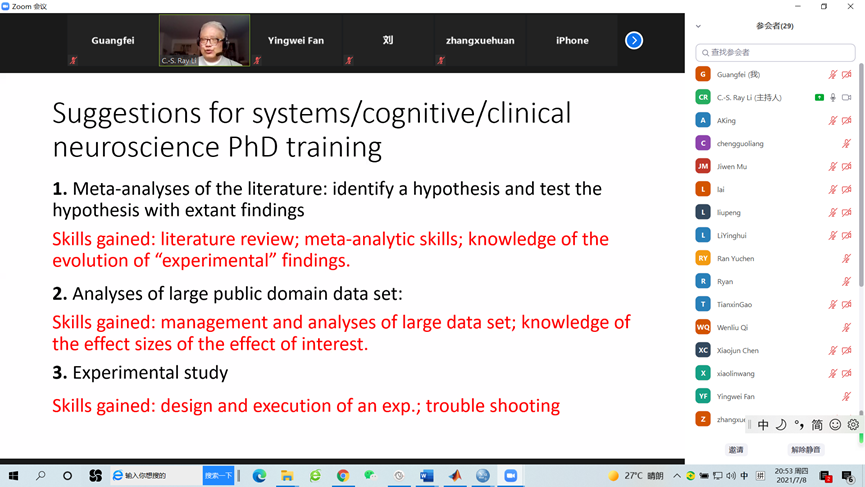865x487 pixels.
Task: Click the 查找参会者 search field
Action: tap(775, 52)
